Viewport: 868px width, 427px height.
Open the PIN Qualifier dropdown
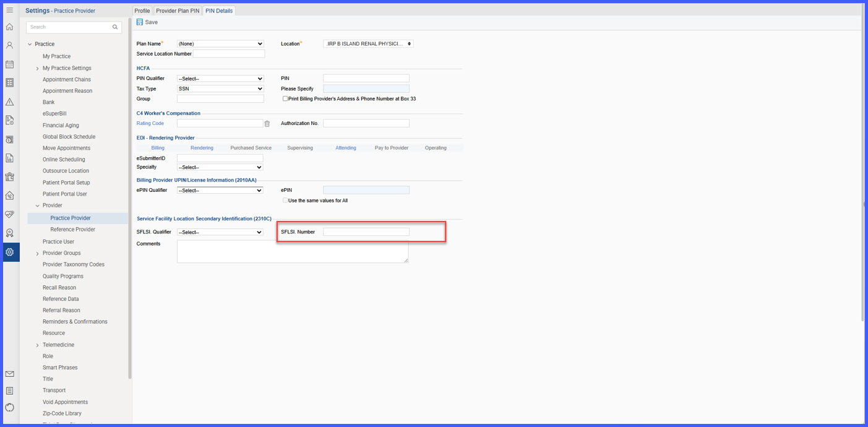point(220,79)
